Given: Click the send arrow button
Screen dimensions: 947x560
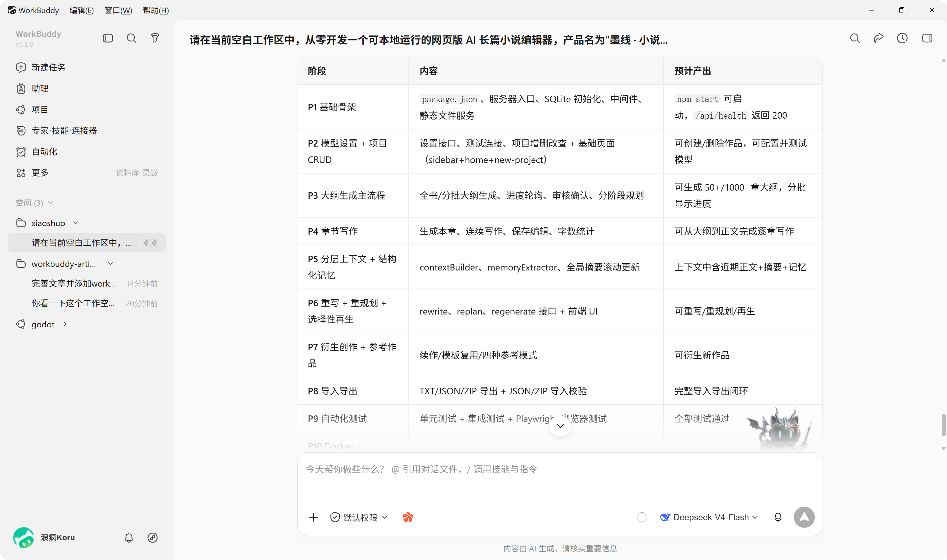Looking at the screenshot, I should tap(804, 517).
